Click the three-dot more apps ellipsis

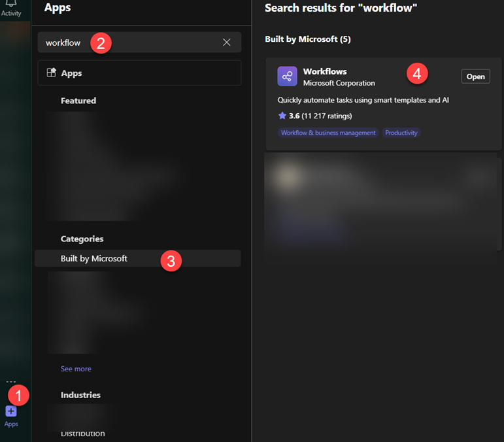[11, 381]
